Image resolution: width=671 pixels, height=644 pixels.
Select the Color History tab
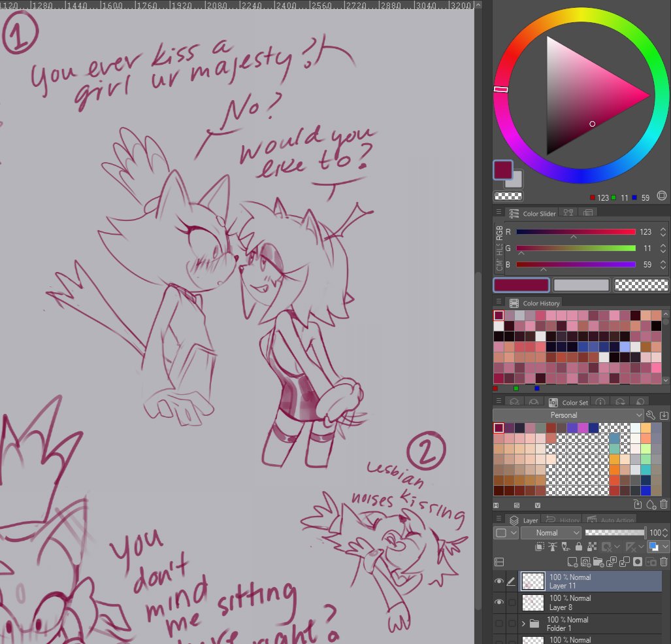coord(534,303)
